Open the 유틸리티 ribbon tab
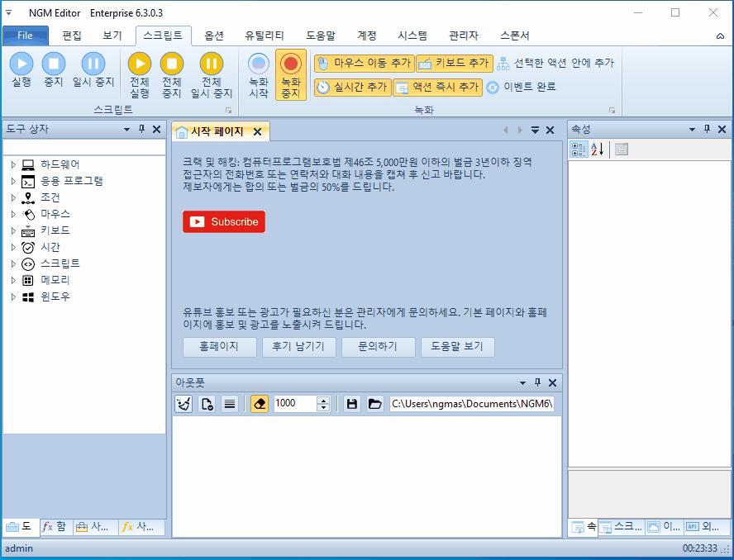 (265, 36)
